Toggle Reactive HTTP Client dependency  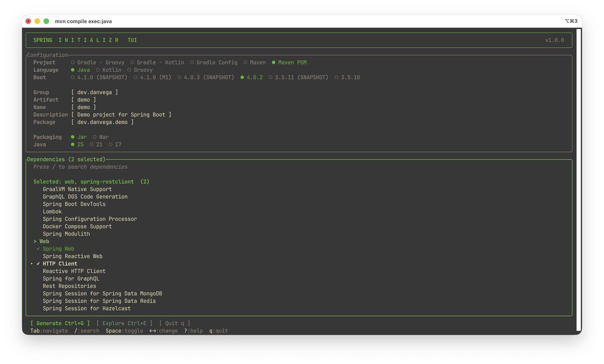click(x=74, y=271)
